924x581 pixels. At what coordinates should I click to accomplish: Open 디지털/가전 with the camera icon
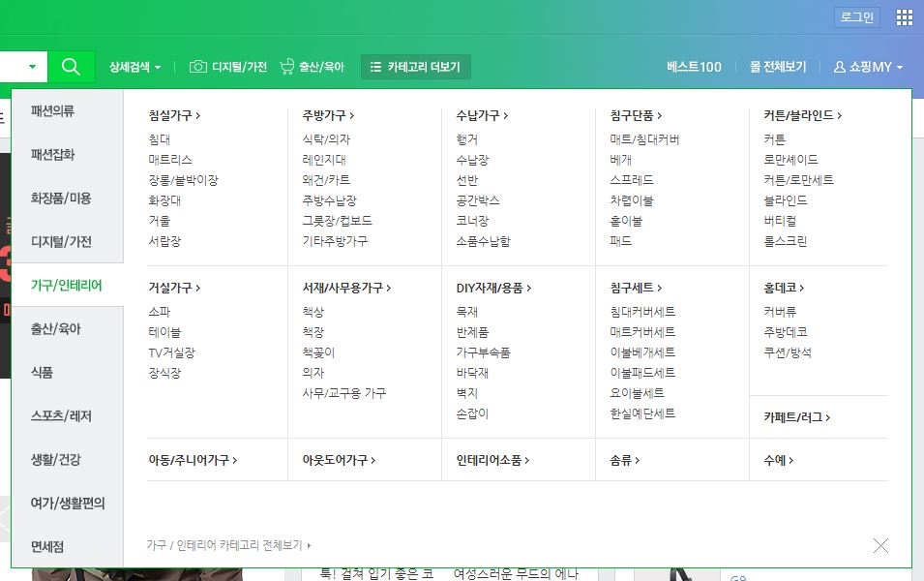pyautogui.click(x=228, y=67)
